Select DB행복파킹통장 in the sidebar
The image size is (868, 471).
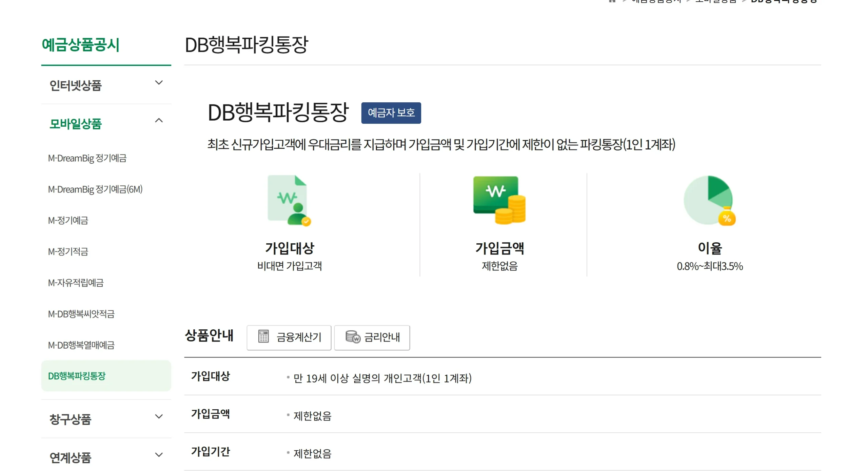pos(106,376)
